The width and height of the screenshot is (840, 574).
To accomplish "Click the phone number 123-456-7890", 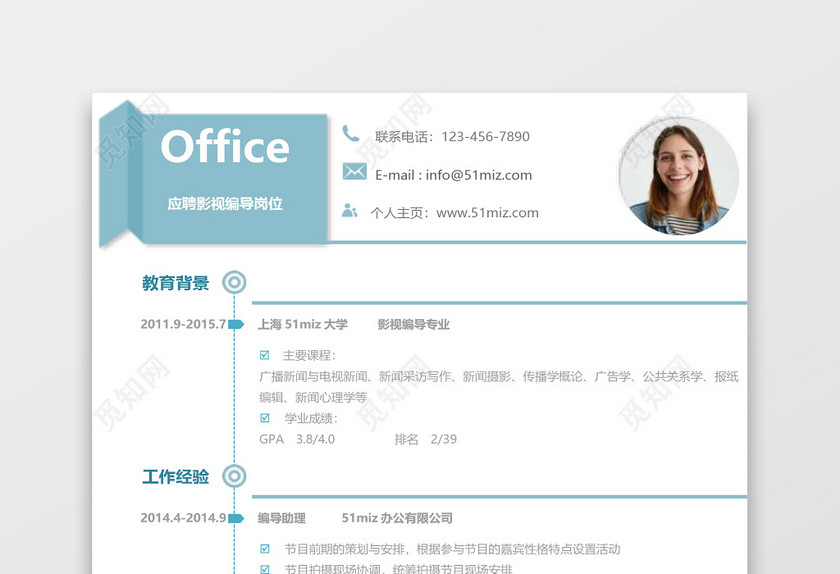I will pos(485,137).
